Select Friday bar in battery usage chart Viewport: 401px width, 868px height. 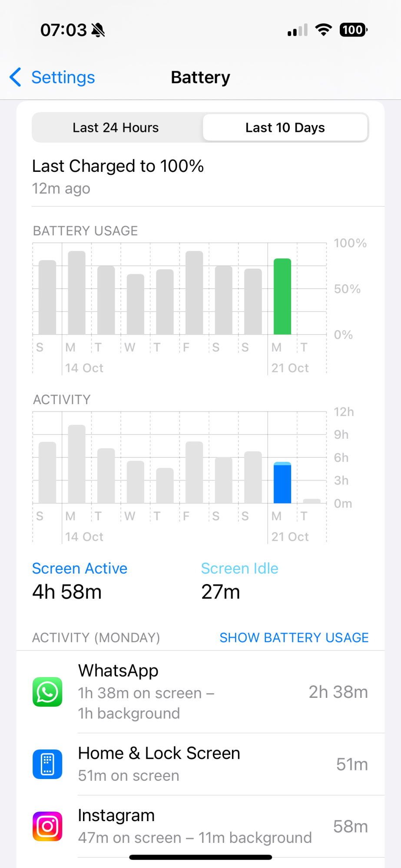coord(194,293)
